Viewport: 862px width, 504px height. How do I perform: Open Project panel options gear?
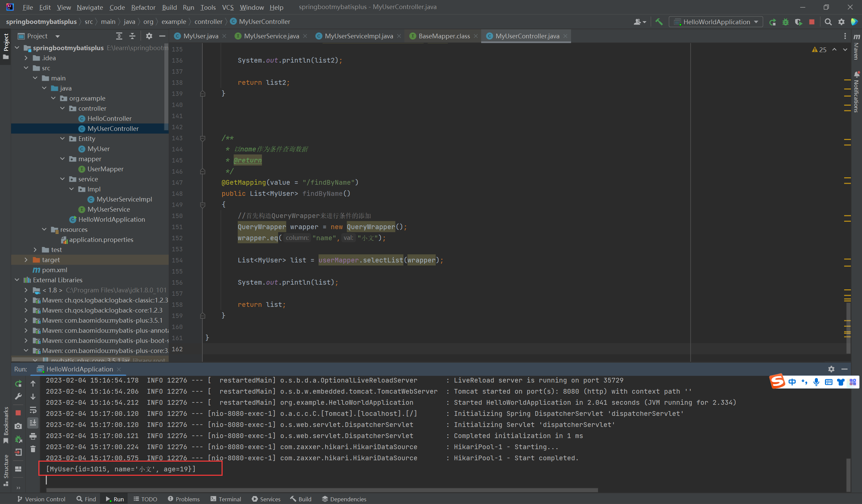click(x=149, y=36)
